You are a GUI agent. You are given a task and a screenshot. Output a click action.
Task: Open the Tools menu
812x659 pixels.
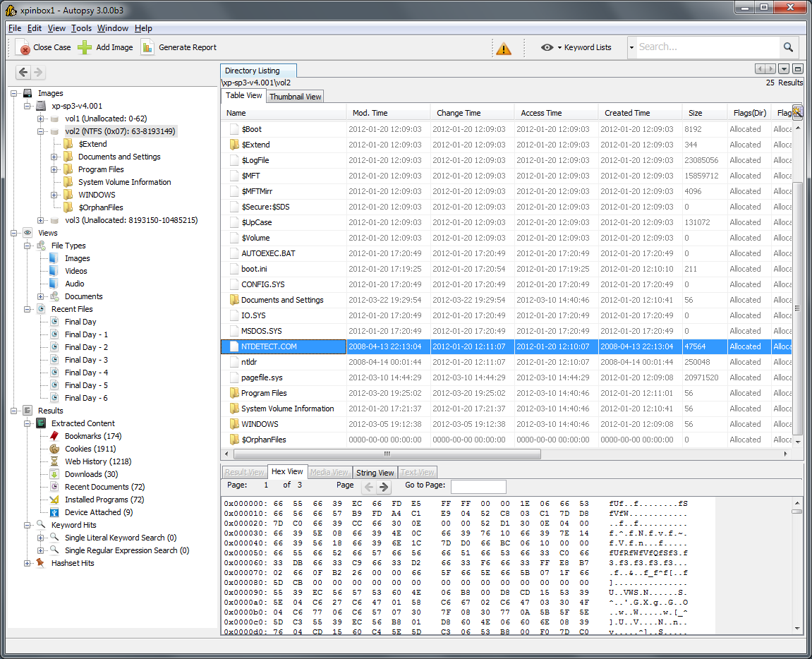pyautogui.click(x=80, y=28)
